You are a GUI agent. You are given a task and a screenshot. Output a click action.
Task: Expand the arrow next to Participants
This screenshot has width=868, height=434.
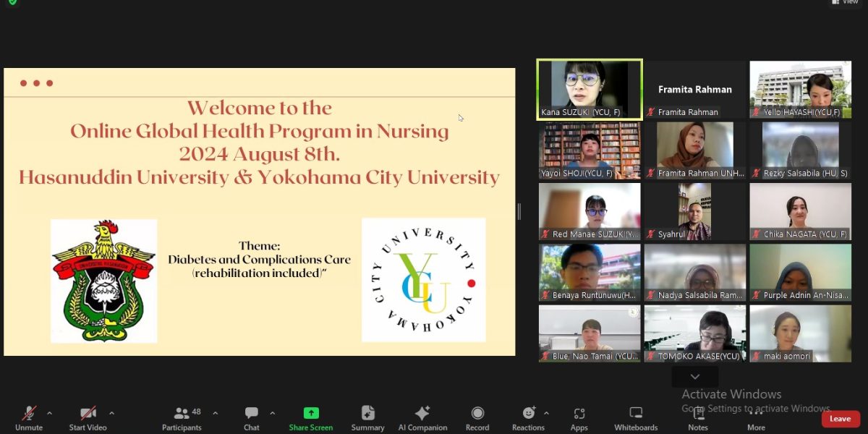(215, 413)
